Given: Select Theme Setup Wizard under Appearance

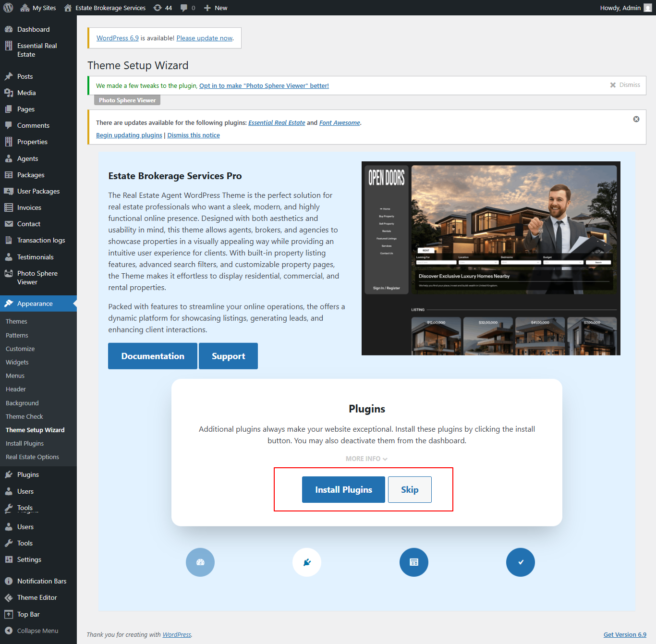Looking at the screenshot, I should click(35, 430).
